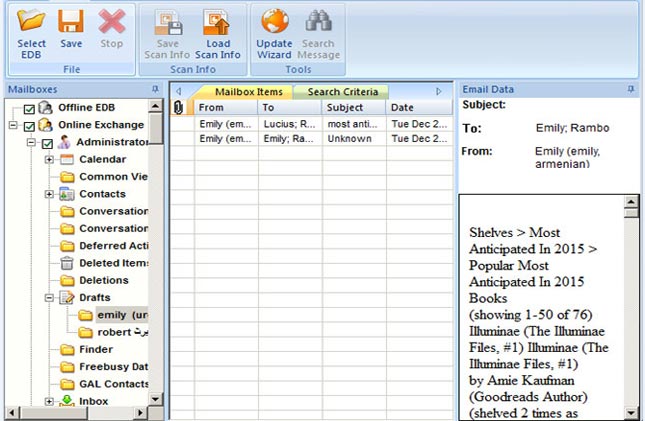Click the mailbox tree scroll right arrow
645x421 pixels.
point(140,413)
